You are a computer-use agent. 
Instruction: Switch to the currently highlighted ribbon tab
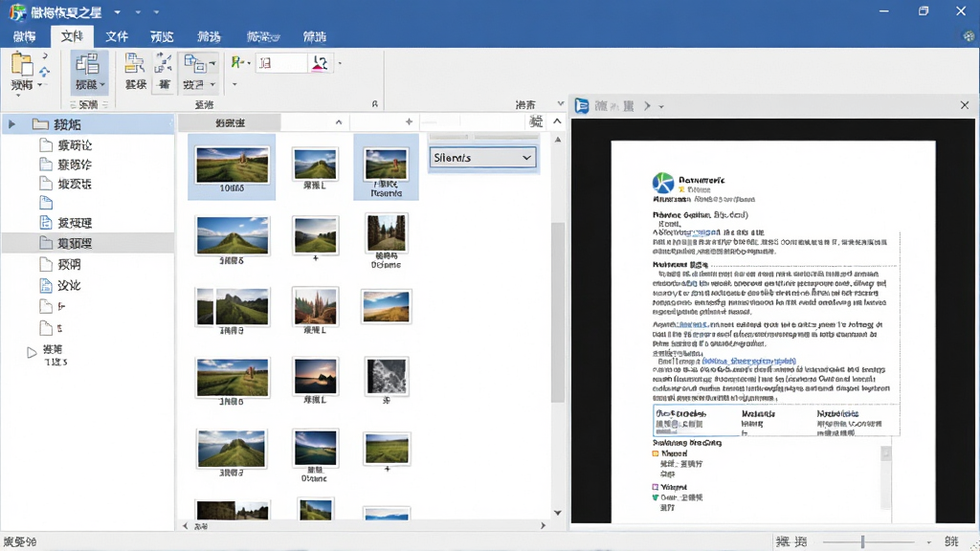(x=72, y=37)
